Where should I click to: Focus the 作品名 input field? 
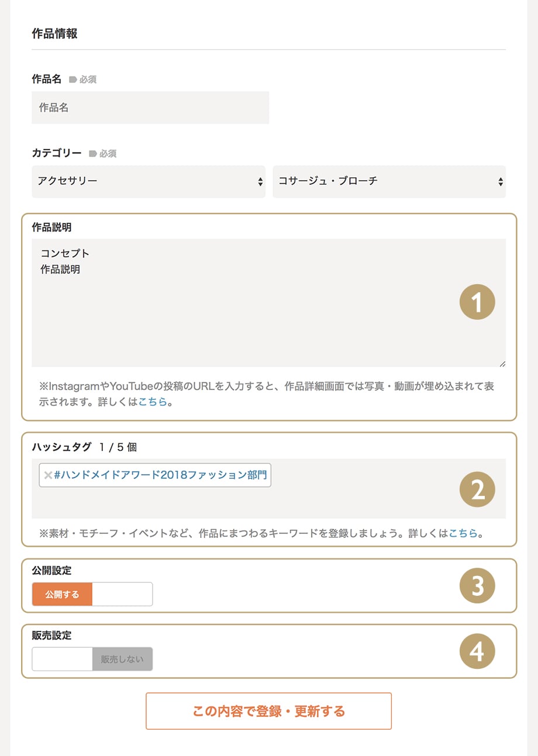pyautogui.click(x=150, y=108)
